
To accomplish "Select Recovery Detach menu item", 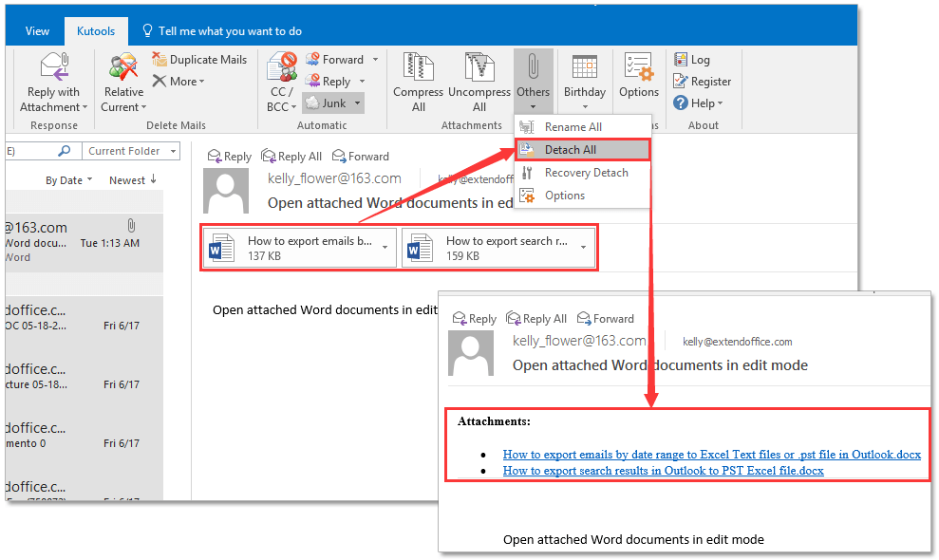I will point(586,173).
